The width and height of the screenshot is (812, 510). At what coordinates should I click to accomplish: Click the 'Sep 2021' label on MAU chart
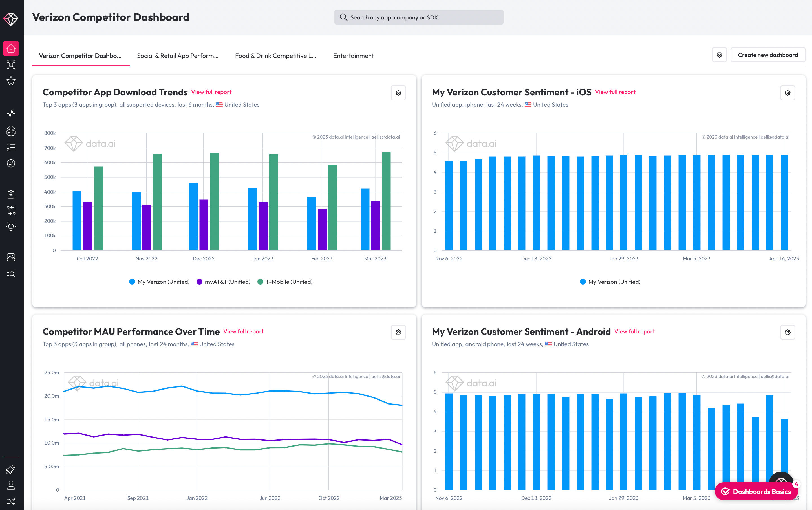tap(138, 498)
